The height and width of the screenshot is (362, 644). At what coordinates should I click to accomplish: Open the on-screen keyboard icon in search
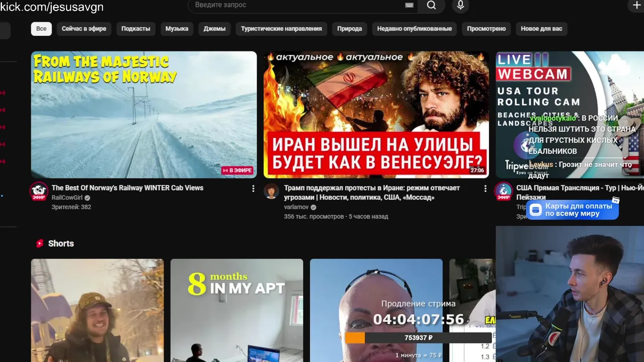coord(409,5)
